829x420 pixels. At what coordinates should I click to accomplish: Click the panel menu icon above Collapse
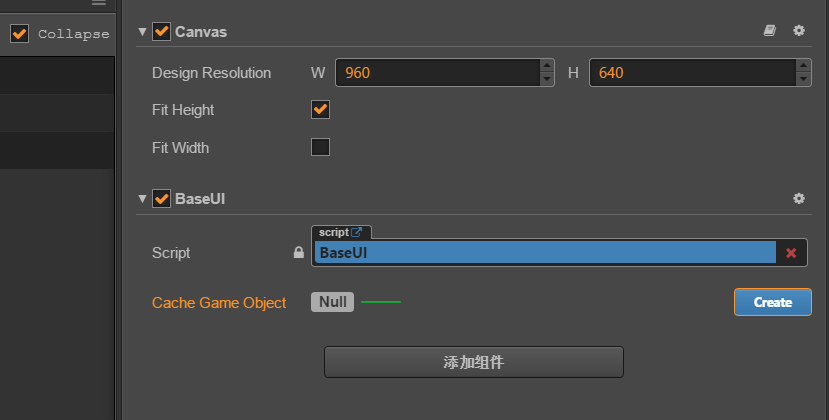[x=98, y=3]
